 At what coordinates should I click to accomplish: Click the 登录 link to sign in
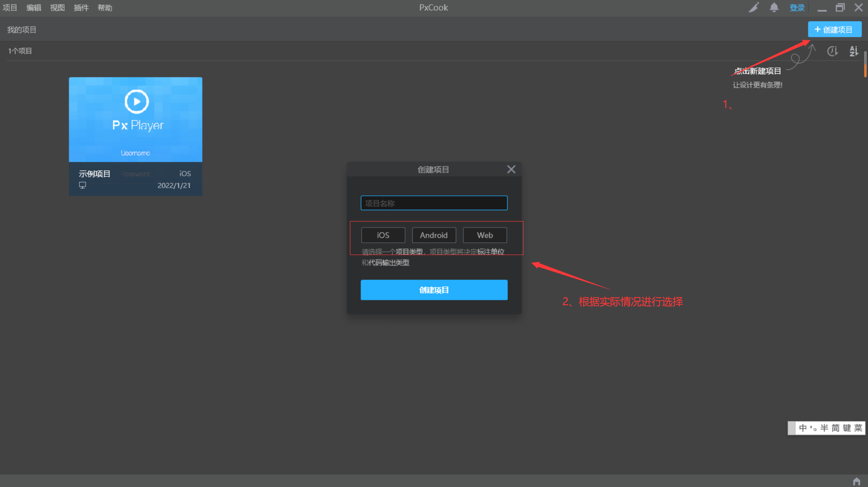point(797,7)
